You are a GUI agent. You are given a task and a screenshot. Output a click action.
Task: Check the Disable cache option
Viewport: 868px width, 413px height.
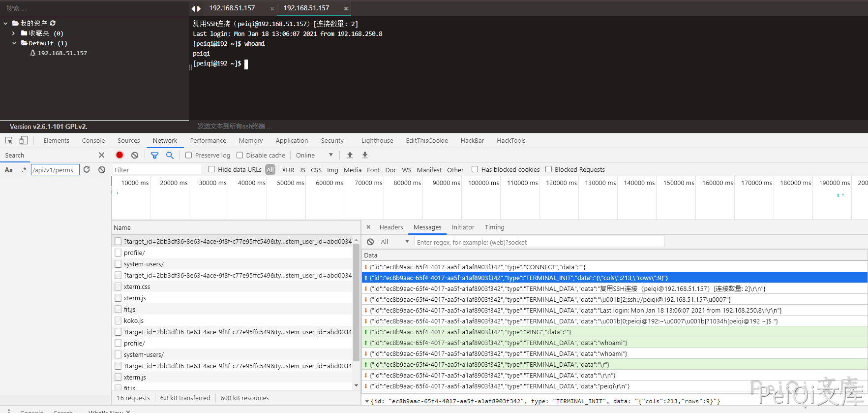[x=240, y=155]
